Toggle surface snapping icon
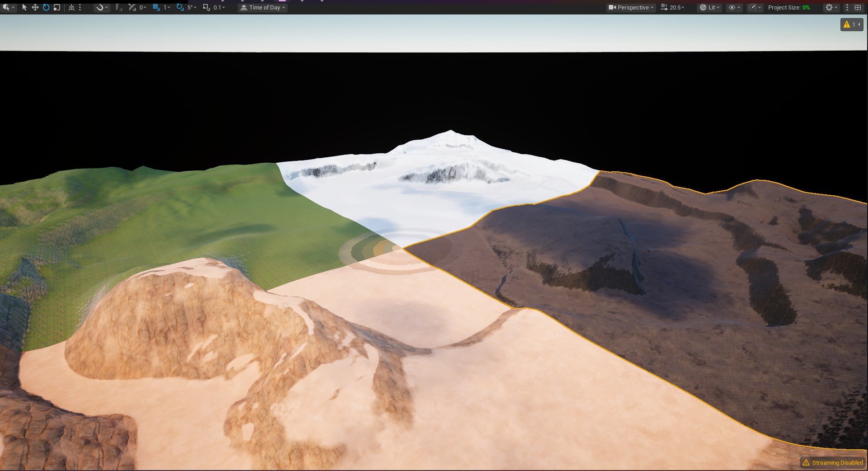The image size is (868, 471). click(x=119, y=7)
